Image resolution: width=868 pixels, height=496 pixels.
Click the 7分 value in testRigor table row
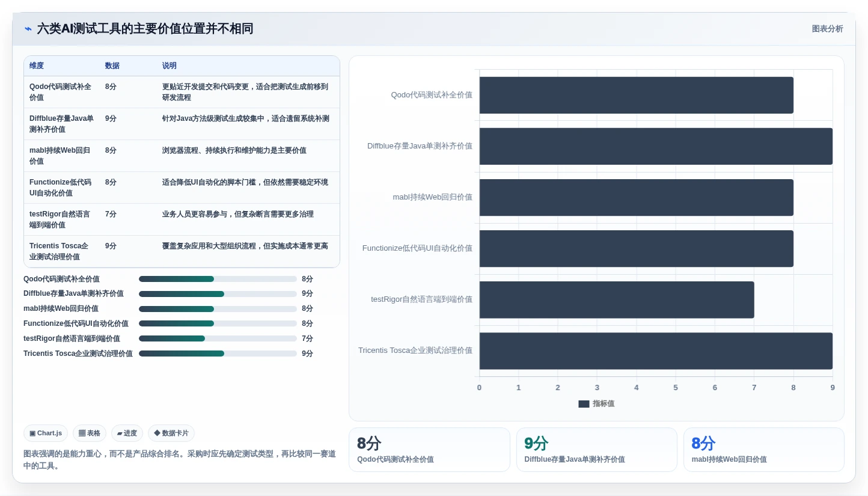pos(111,214)
